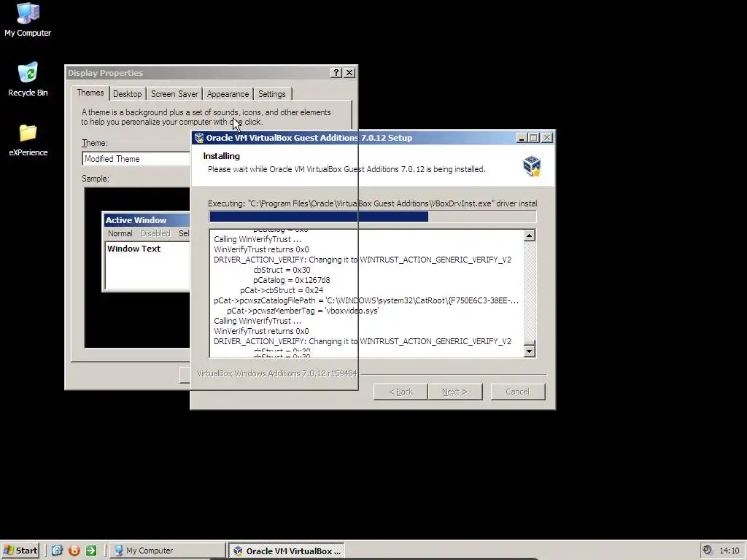Click the system tray notification icon
Screen dimensions: 747x560
708,550
